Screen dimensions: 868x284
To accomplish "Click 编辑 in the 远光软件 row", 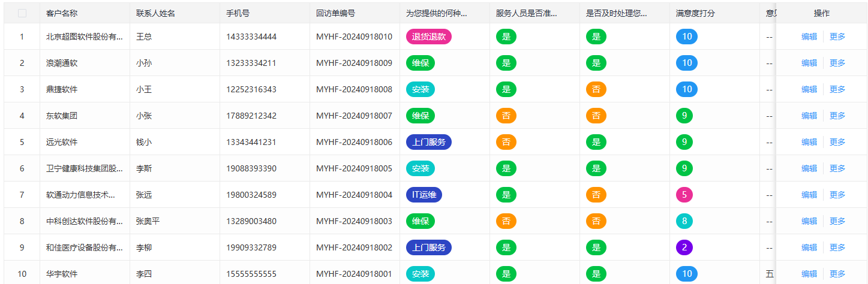I will 809,142.
